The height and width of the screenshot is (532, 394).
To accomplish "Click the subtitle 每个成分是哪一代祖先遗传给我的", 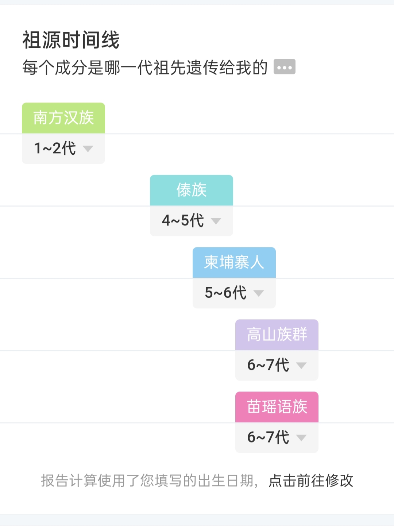I will pyautogui.click(x=145, y=67).
